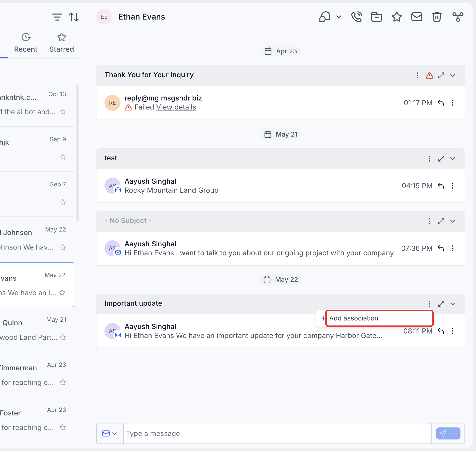
Task: Open the Johnson conversation from May 22
Action: (37, 239)
